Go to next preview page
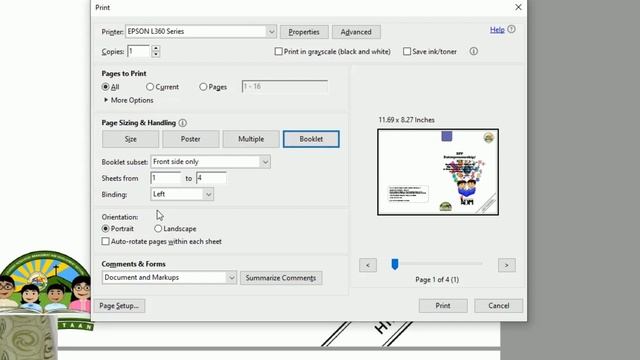Image resolution: width=640 pixels, height=360 pixels. click(507, 265)
